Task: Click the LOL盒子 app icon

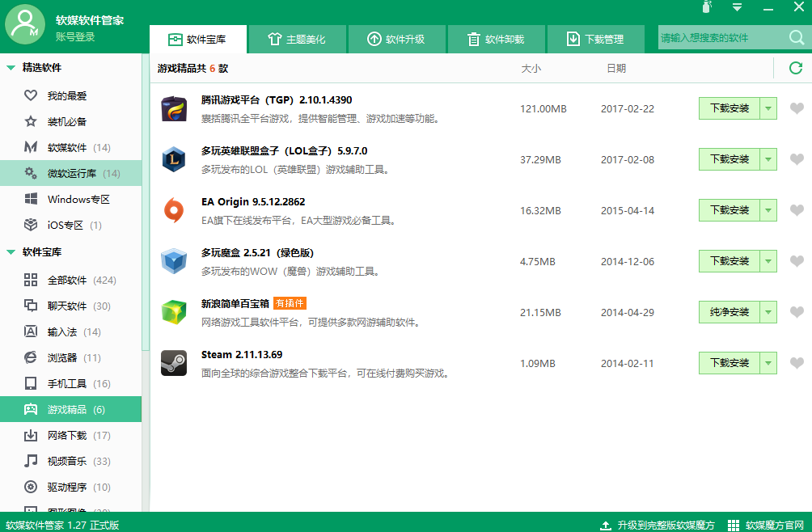Action: click(174, 159)
